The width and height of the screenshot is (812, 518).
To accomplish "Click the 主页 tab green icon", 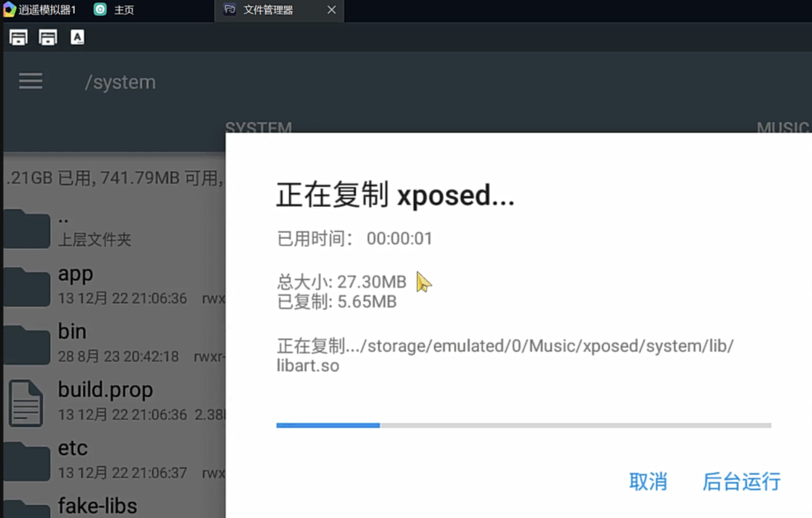I will click(100, 9).
